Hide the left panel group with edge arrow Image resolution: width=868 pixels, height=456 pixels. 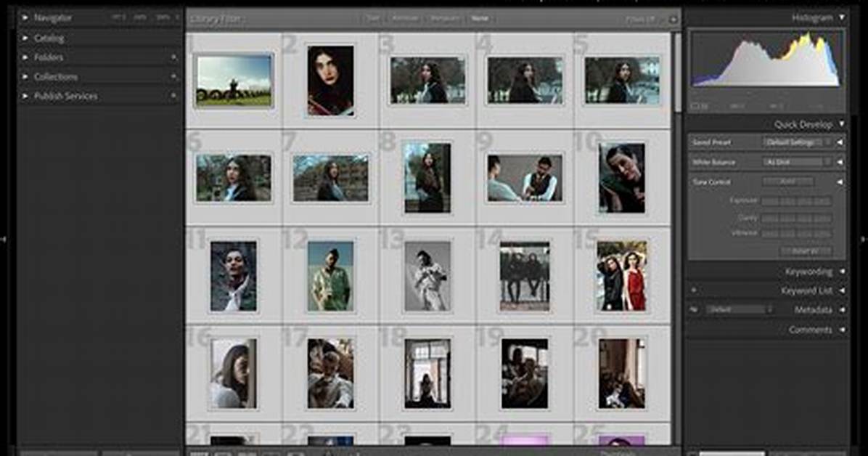[4, 240]
